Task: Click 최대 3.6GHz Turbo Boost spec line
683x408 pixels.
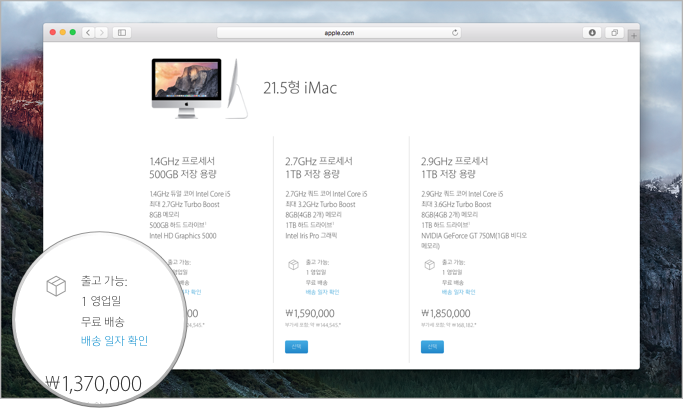Action: tap(456, 204)
